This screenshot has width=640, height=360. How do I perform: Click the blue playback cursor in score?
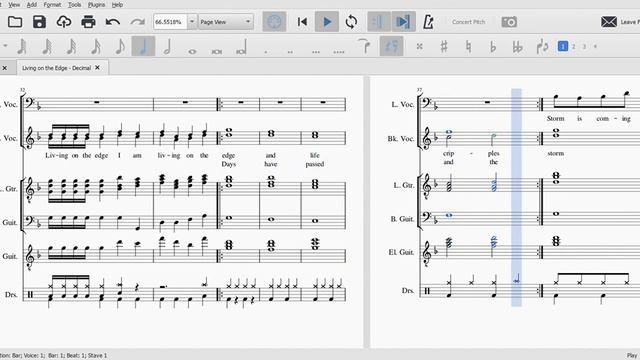click(x=516, y=197)
